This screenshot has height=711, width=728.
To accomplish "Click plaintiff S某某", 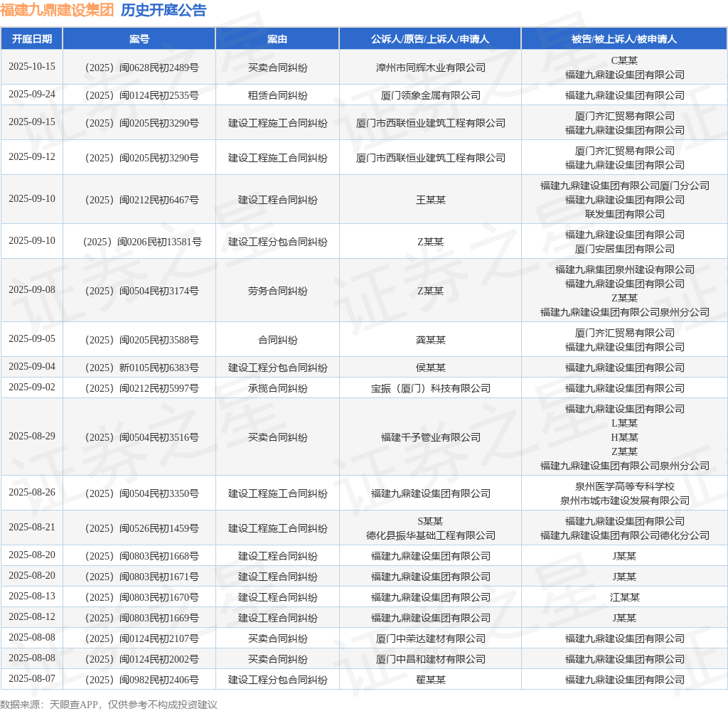I will 430,522.
